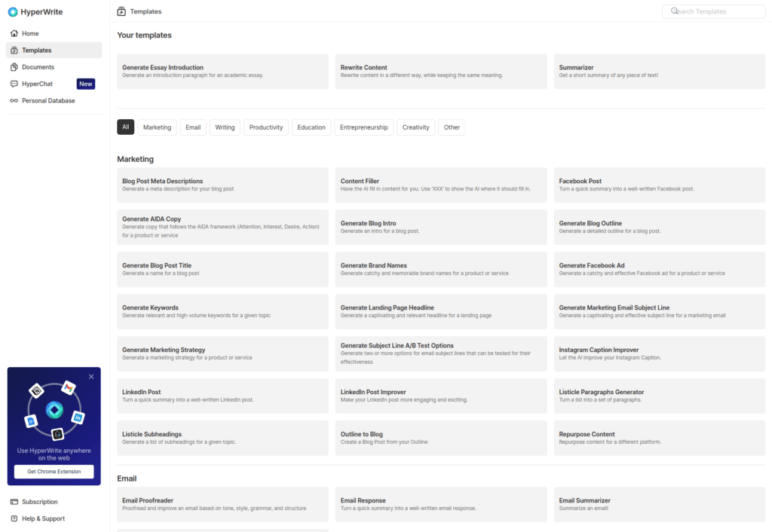Open Subscription in the sidebar

point(54,502)
